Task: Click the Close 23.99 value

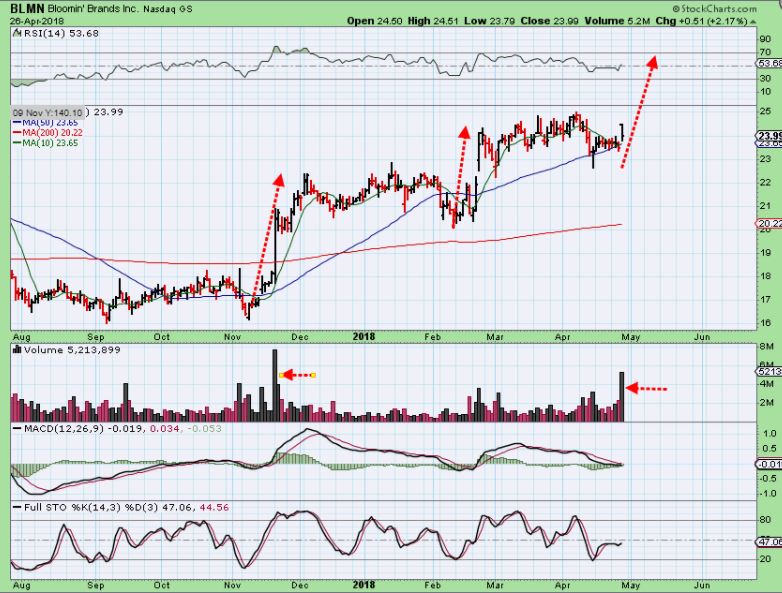Action: 550,21
